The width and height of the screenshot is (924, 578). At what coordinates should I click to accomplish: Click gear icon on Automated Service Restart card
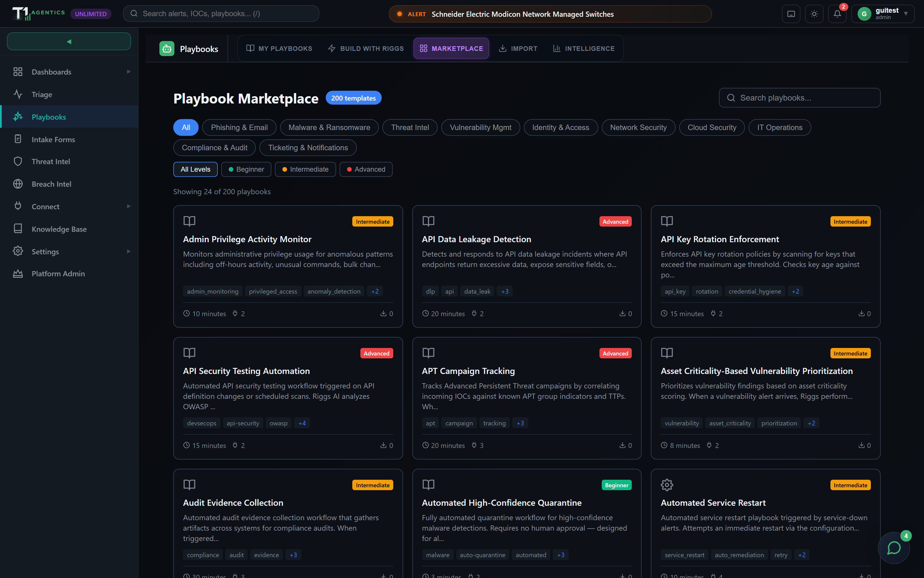point(667,485)
